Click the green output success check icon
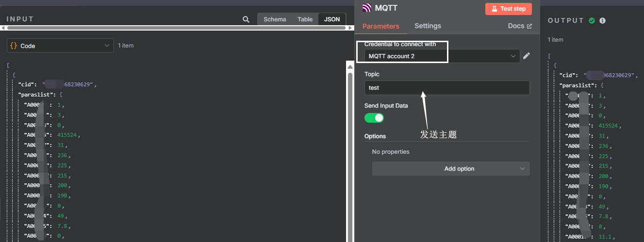Screen dimensions: 644x242 (592, 20)
